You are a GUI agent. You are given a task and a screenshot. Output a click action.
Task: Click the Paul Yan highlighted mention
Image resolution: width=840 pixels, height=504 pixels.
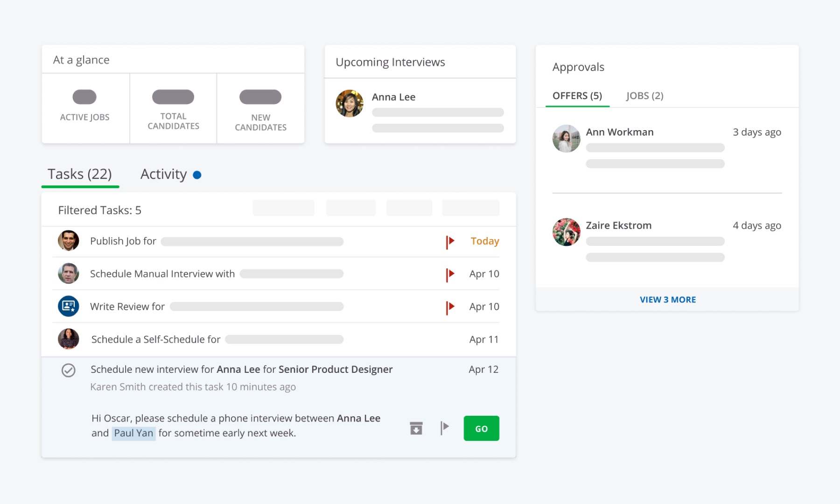133,433
